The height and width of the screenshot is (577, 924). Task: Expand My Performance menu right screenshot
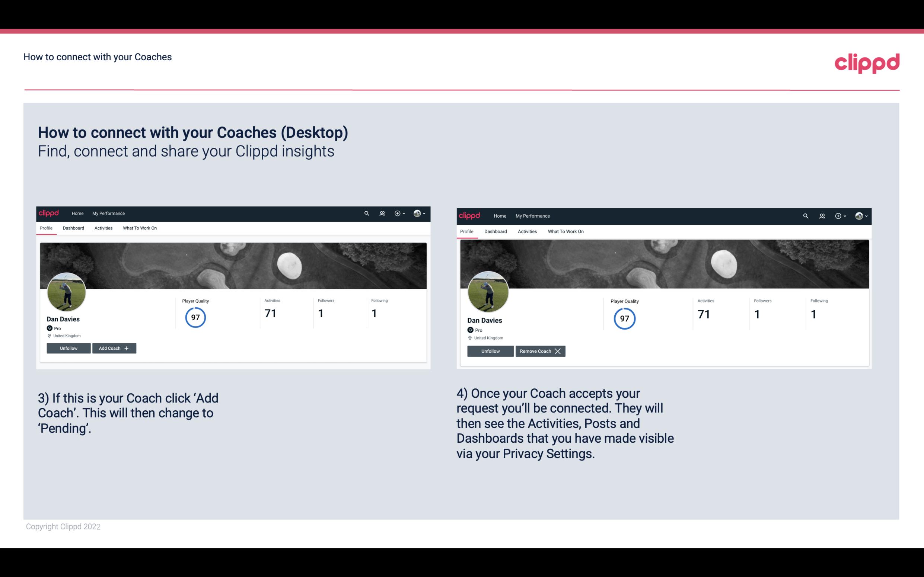532,215
